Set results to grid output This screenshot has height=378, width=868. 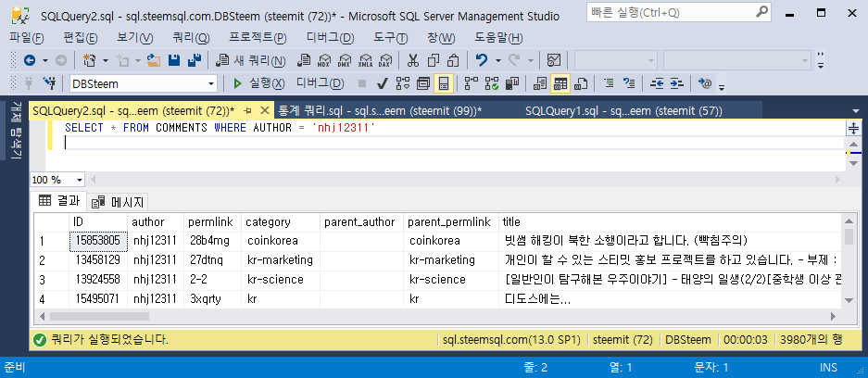click(560, 83)
